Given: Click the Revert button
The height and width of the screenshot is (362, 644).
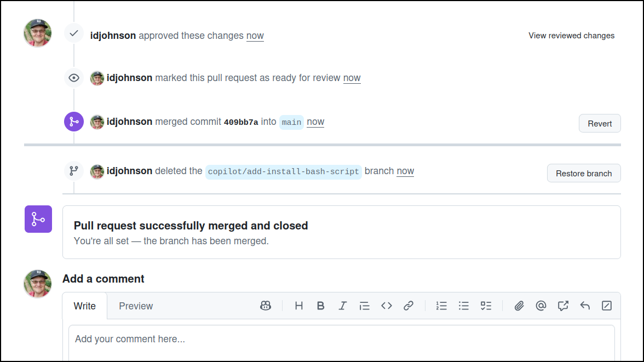Looking at the screenshot, I should (x=600, y=123).
